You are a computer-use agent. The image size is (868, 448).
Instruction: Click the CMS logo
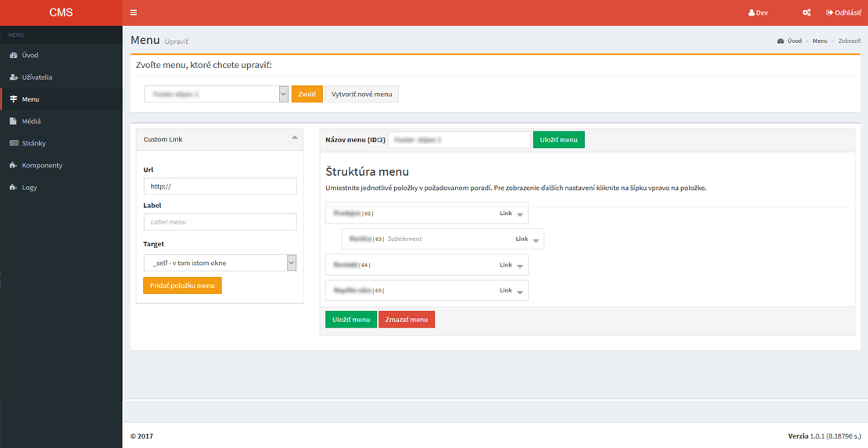pos(61,13)
